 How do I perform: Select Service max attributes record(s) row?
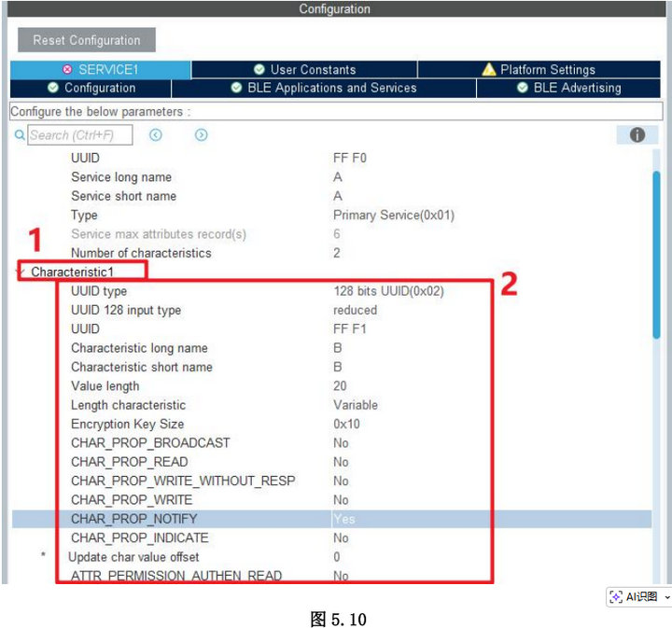331,234
